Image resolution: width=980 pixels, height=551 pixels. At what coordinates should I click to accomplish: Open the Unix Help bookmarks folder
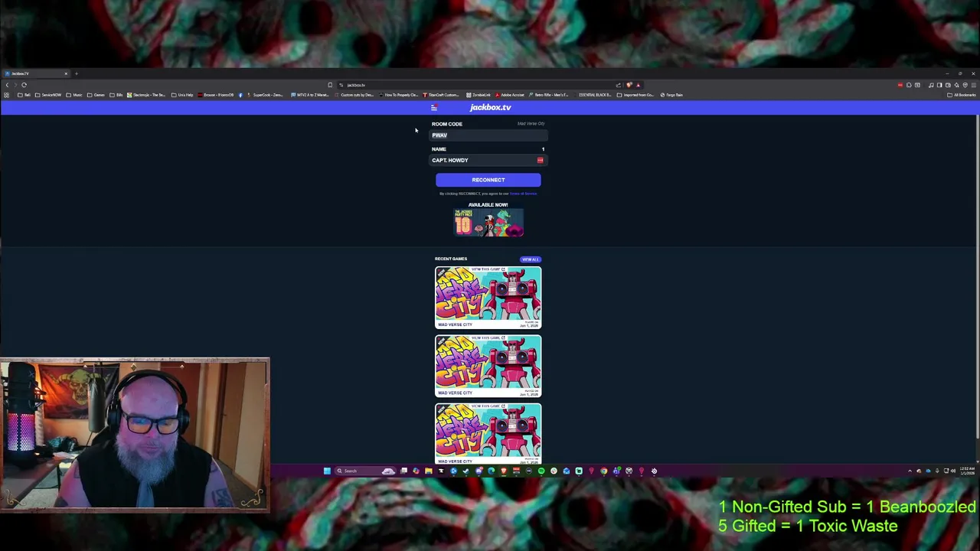click(x=182, y=95)
